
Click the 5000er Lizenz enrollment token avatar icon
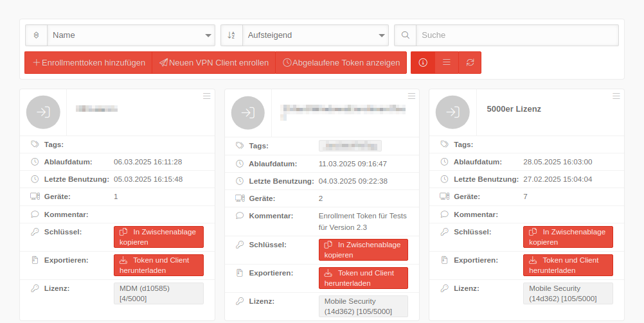coord(452,112)
